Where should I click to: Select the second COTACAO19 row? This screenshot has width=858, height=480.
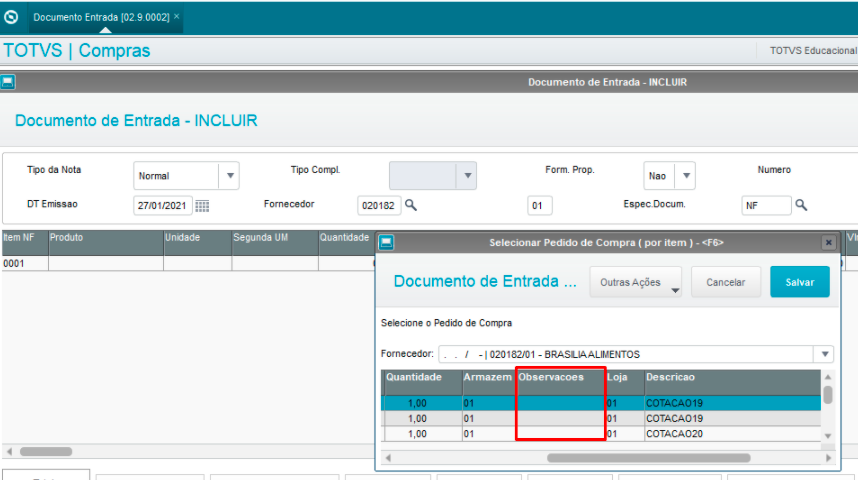pos(601,419)
